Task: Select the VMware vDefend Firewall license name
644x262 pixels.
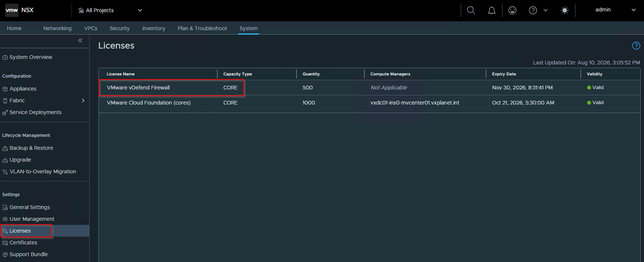Action: coord(138,88)
